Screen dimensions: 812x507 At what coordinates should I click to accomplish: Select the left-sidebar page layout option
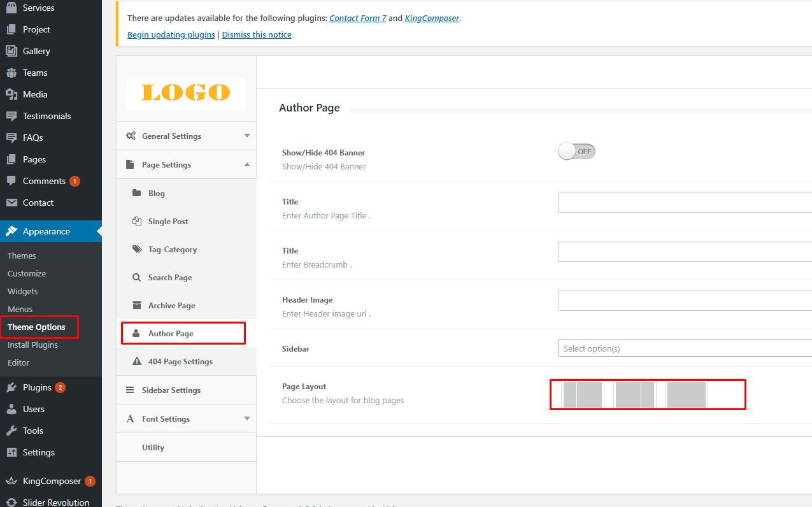click(582, 395)
